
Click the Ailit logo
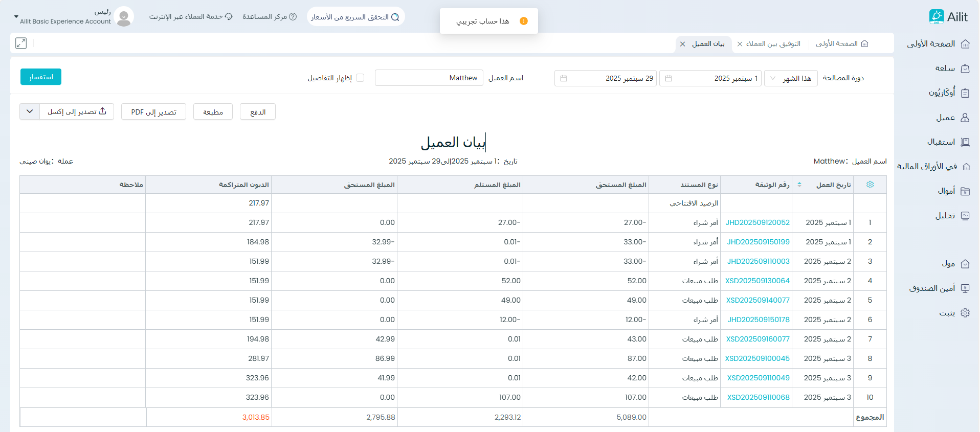[x=948, y=17]
